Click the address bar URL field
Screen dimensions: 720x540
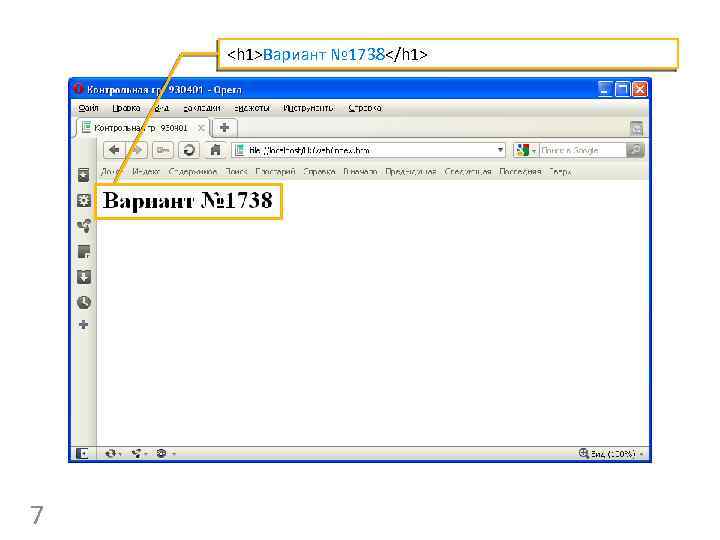click(x=368, y=150)
